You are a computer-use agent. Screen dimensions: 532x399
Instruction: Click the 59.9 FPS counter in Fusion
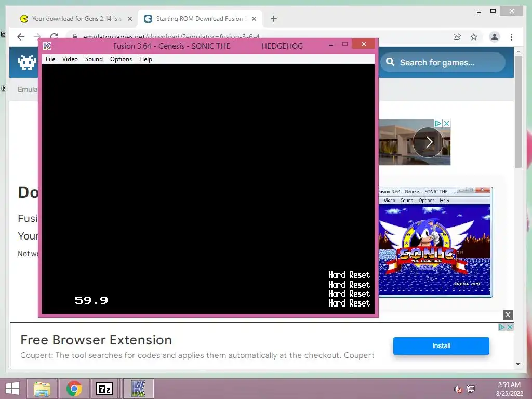pyautogui.click(x=91, y=300)
